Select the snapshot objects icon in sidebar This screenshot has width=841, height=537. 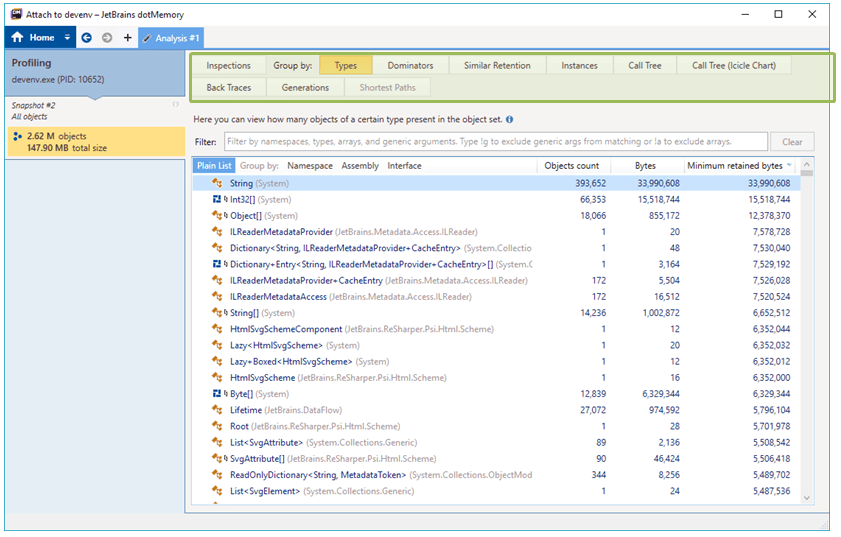(17, 135)
